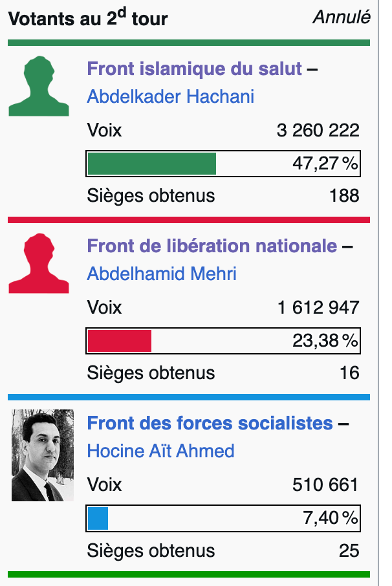Viewport: 392px width, 586px height.
Task: Click the 25 seats obtained value
Action: click(349, 550)
